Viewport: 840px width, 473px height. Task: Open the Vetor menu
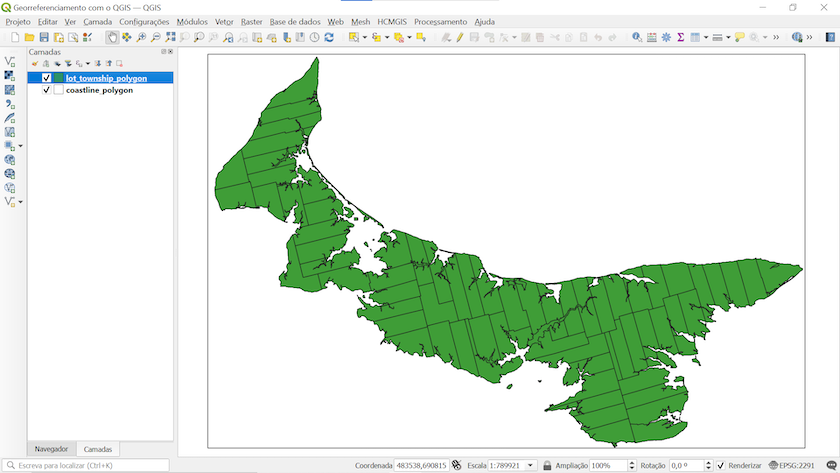(224, 21)
